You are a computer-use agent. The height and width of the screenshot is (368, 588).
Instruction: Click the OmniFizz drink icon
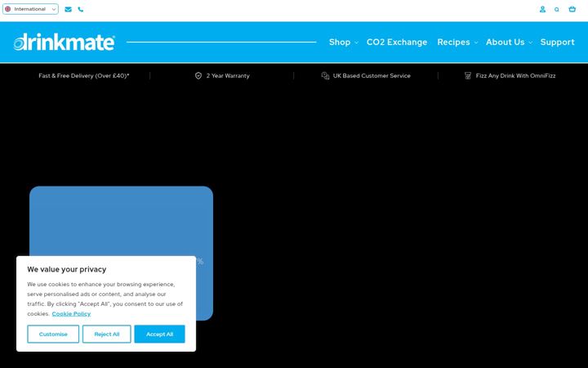468,76
